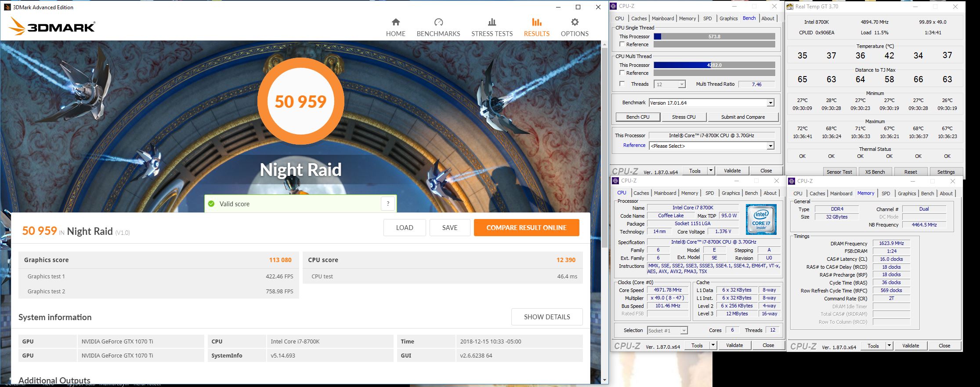The width and height of the screenshot is (980, 387).
Task: Switch to Caches tab in CPU-Z Bench window
Action: (x=639, y=18)
